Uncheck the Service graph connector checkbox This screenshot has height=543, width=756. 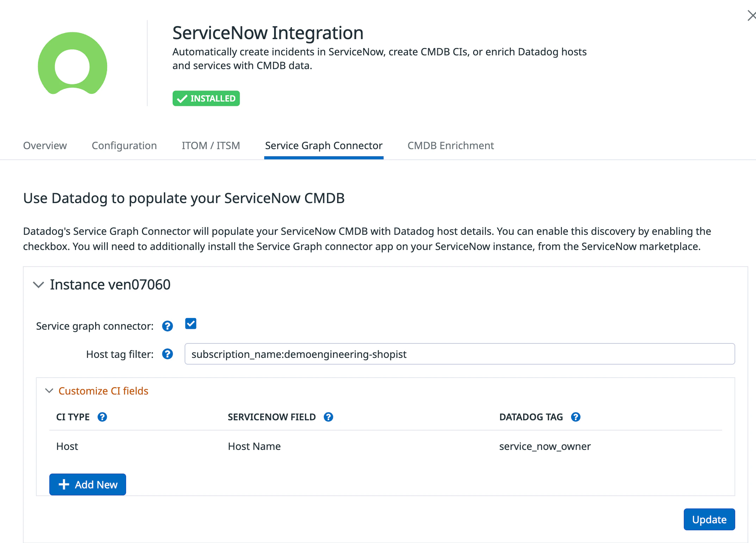191,324
